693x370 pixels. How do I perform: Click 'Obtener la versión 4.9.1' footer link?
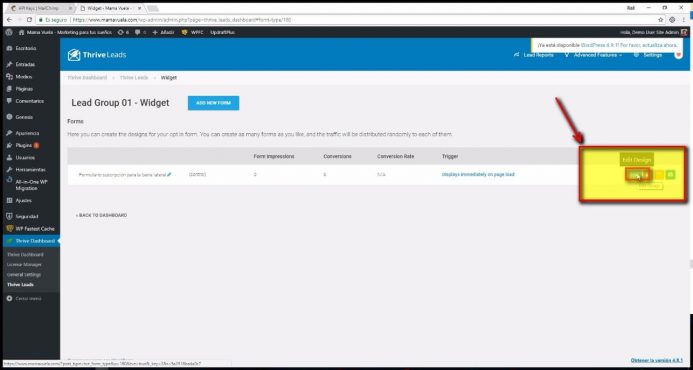pyautogui.click(x=657, y=360)
